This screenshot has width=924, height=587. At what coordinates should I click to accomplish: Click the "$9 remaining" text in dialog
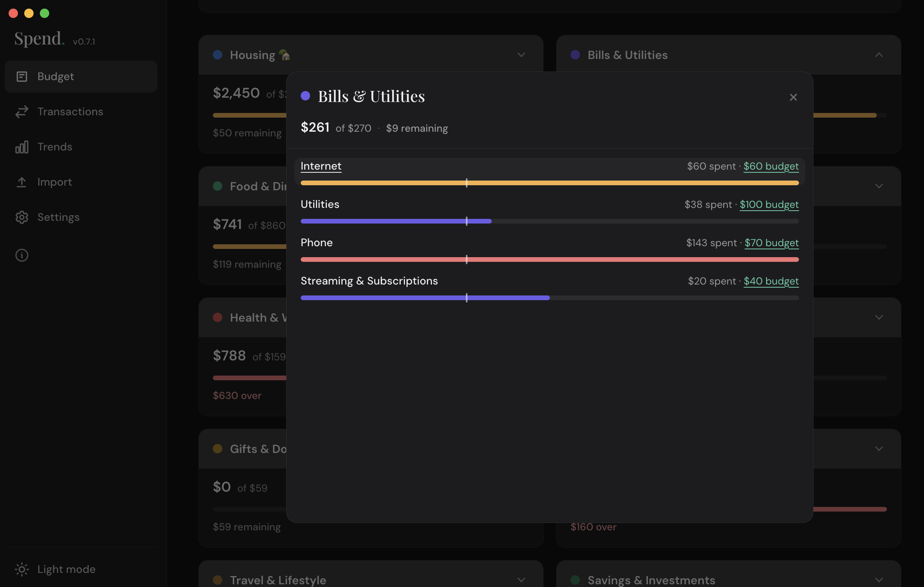coord(417,128)
